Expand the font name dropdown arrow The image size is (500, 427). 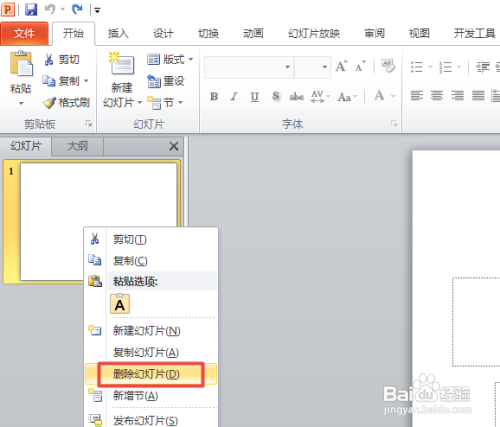click(x=287, y=67)
